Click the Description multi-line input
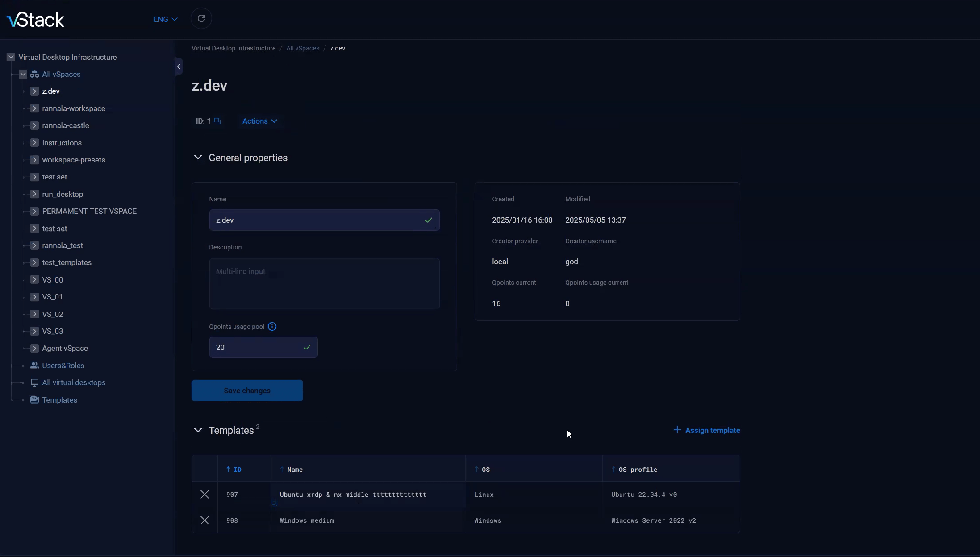The image size is (980, 557). pyautogui.click(x=324, y=284)
